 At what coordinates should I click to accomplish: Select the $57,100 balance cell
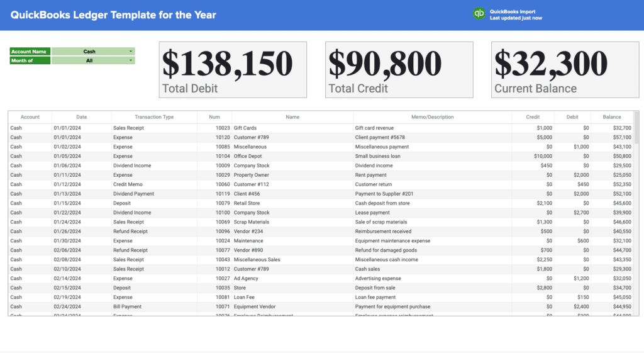point(612,137)
